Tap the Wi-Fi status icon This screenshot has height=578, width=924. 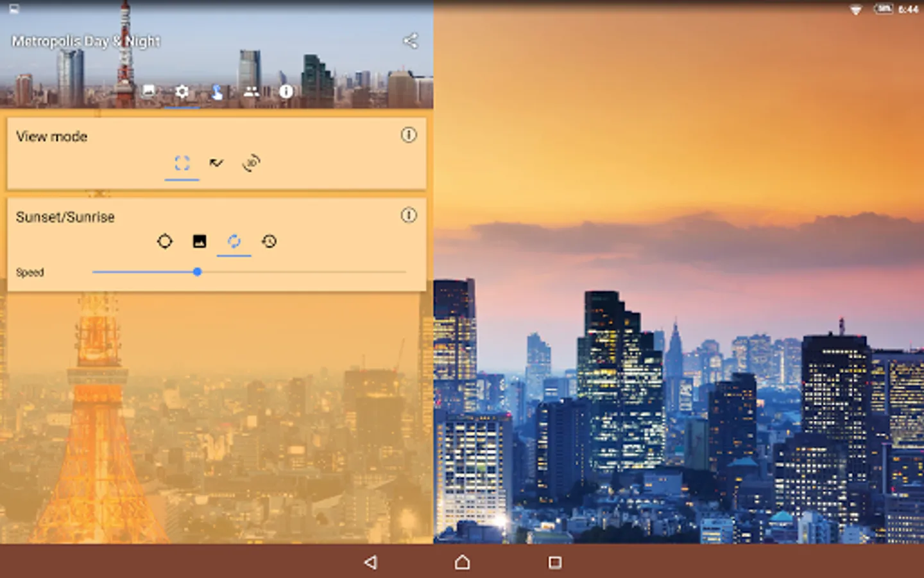[x=855, y=10]
